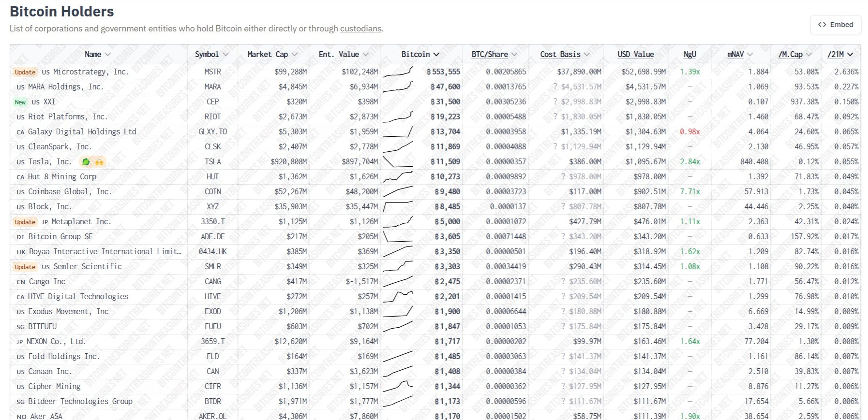The height and width of the screenshot is (420, 868).
Task: Open Cipher Mining sparkline chart
Action: click(398, 386)
